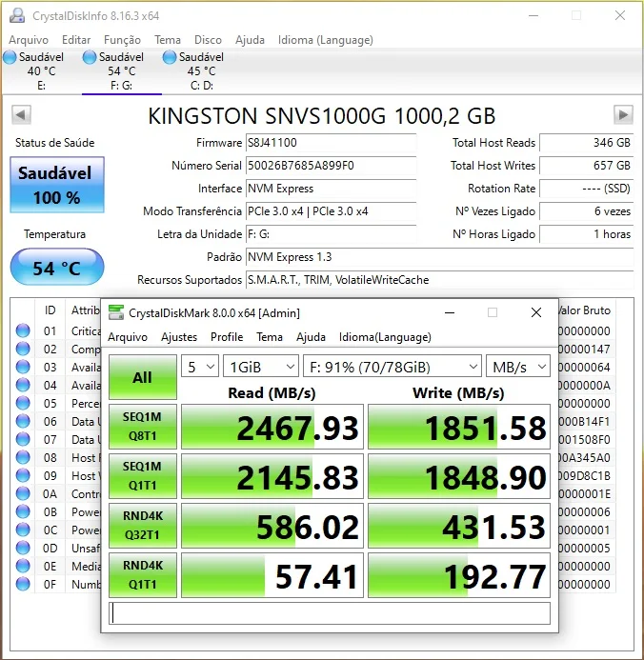Click status orb for attribute 04

23,385
